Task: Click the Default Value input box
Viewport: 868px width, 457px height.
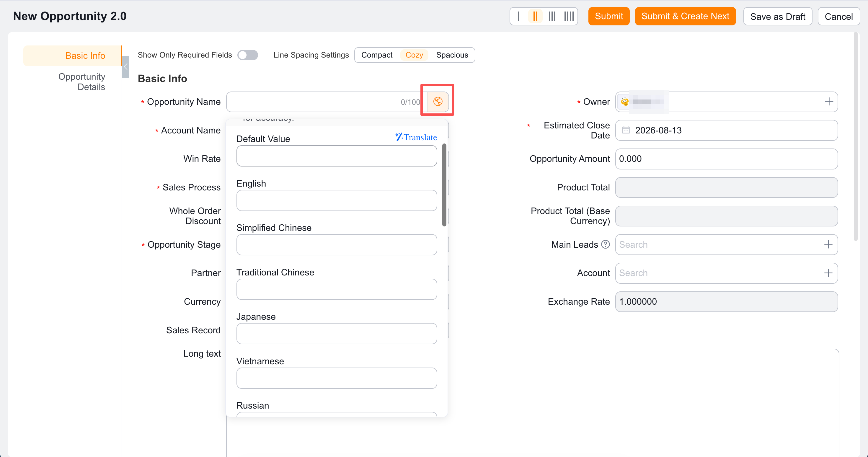Action: tap(337, 156)
